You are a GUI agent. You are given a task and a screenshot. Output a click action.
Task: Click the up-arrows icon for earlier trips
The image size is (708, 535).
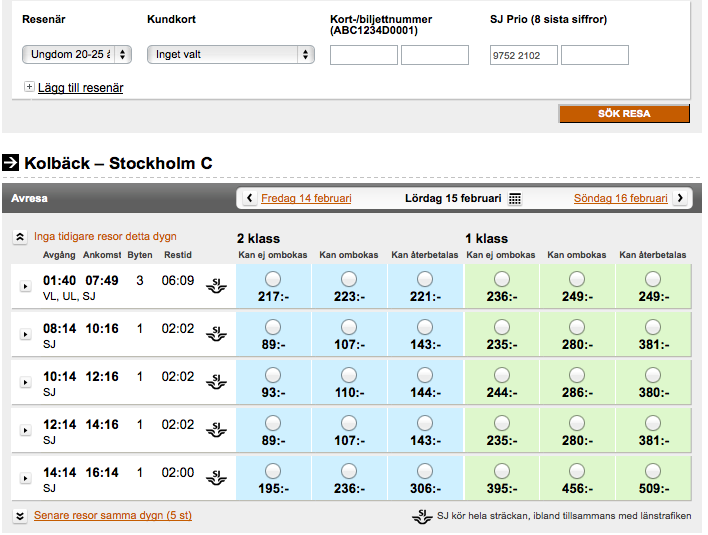(x=20, y=238)
